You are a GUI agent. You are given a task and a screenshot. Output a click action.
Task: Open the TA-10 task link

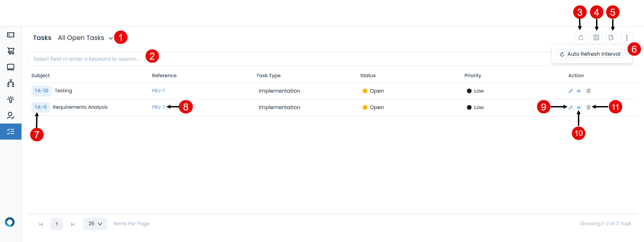[x=41, y=91]
